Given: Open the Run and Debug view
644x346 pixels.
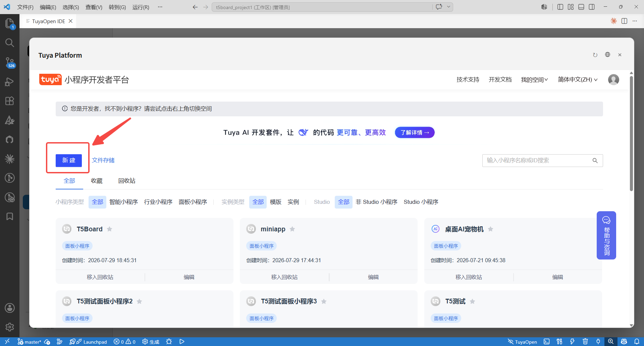Looking at the screenshot, I should tap(9, 81).
